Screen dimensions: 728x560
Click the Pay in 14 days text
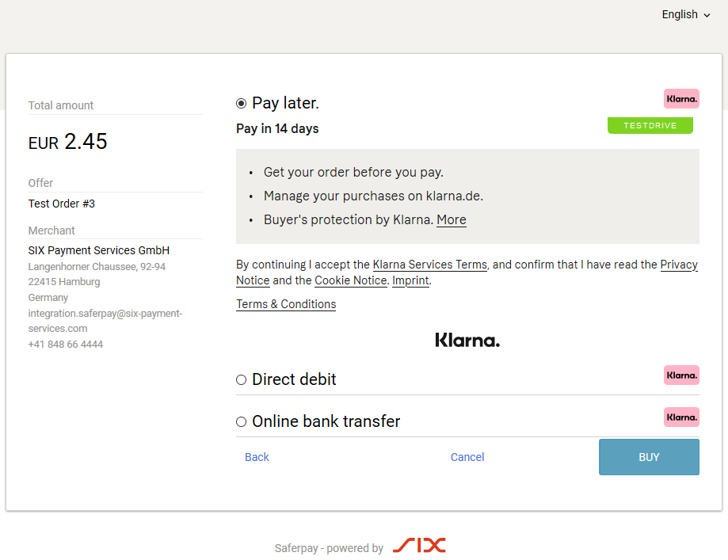(277, 128)
